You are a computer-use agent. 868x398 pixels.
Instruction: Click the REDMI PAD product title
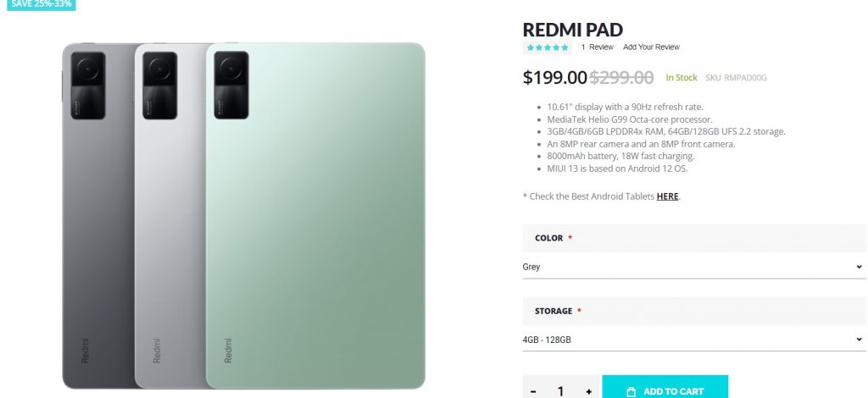coord(572,30)
